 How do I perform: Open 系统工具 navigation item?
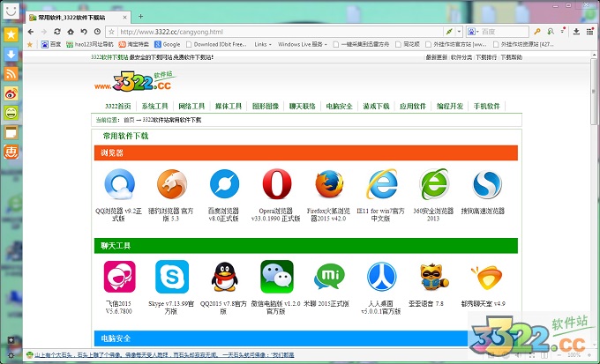[x=155, y=107]
